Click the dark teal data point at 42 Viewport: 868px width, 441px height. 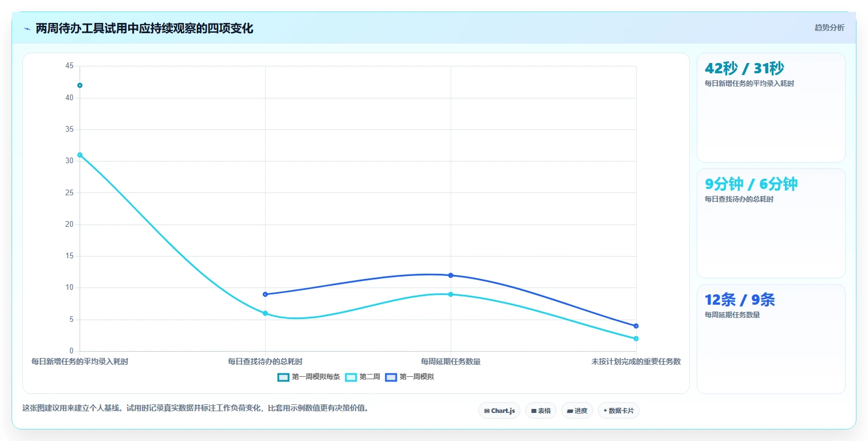pos(80,85)
